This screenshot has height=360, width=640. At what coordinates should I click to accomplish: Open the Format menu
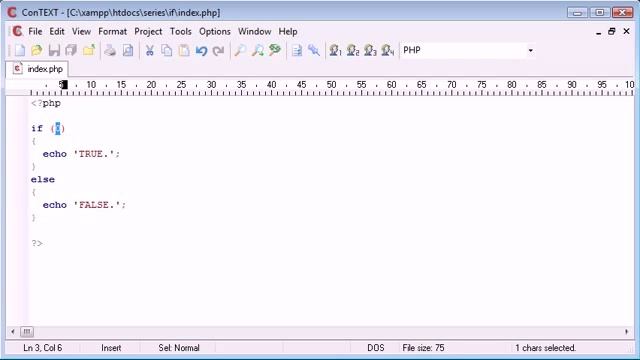point(112,31)
